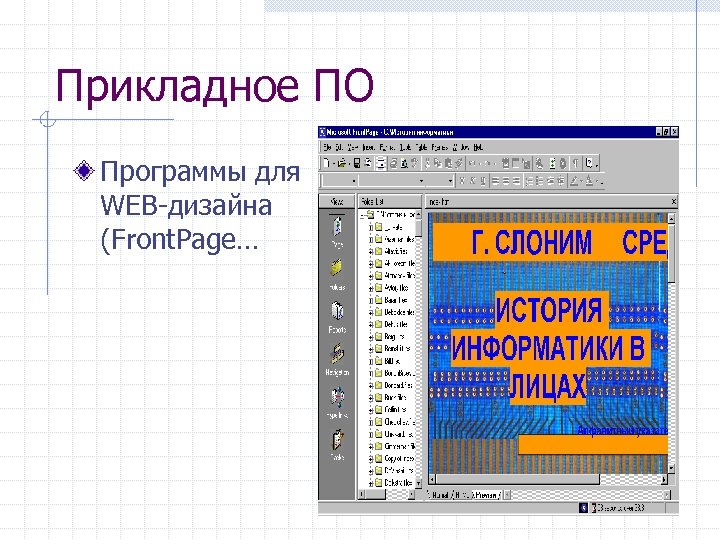Viewport: 720px width, 540px height.
Task: Open Tasks view in Views bar
Action: 338,444
